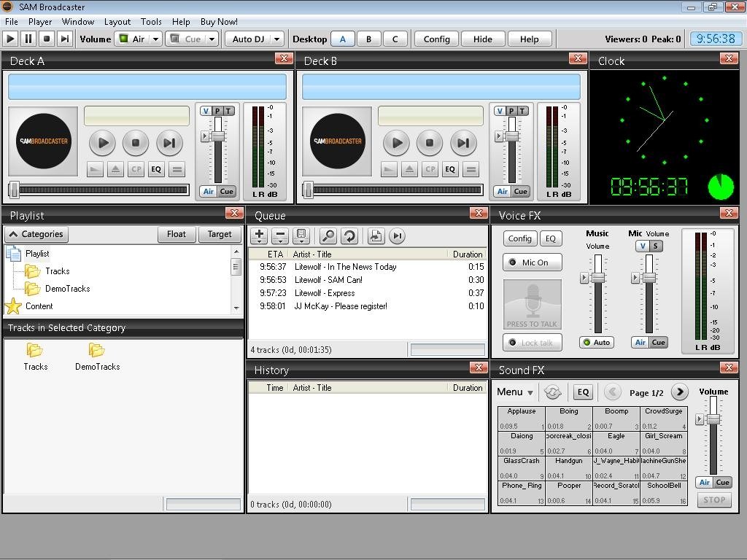Pause playback from the main toolbar
Screen dimensions: 747x560
(x=28, y=39)
